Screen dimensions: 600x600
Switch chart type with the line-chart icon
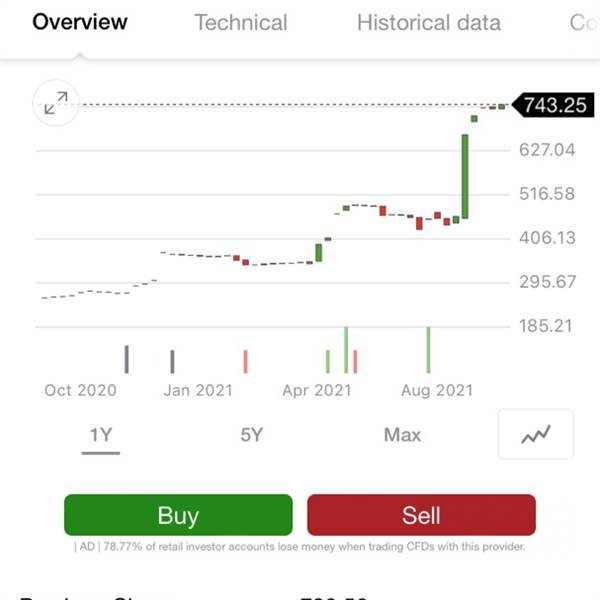[x=536, y=435]
